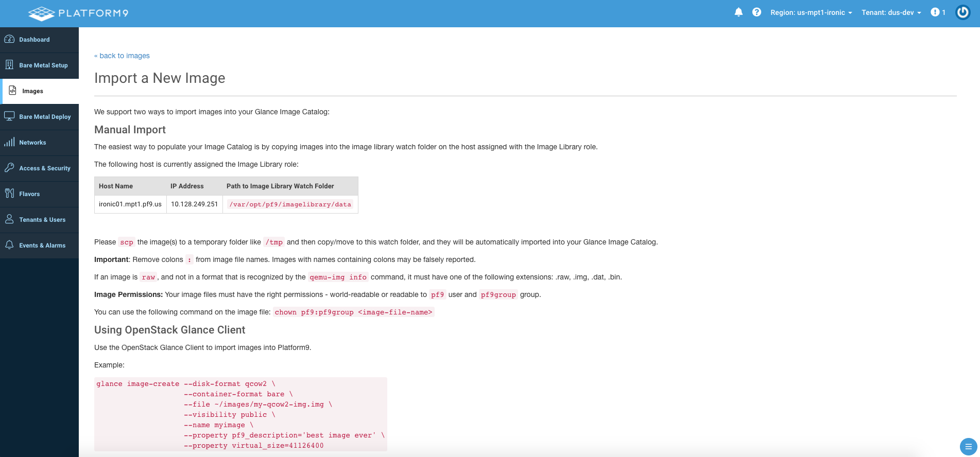980x457 pixels.
Task: Click the Networks bars icon
Action: point(9,142)
